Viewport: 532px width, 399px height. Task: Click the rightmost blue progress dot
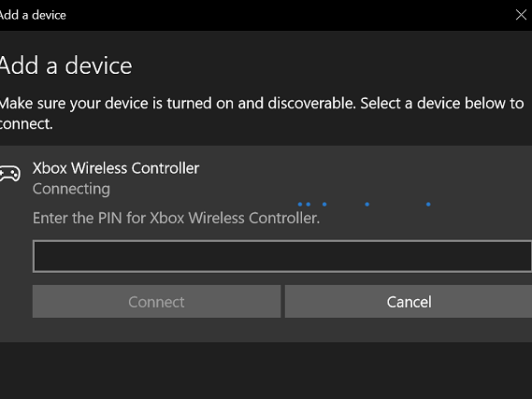(428, 204)
